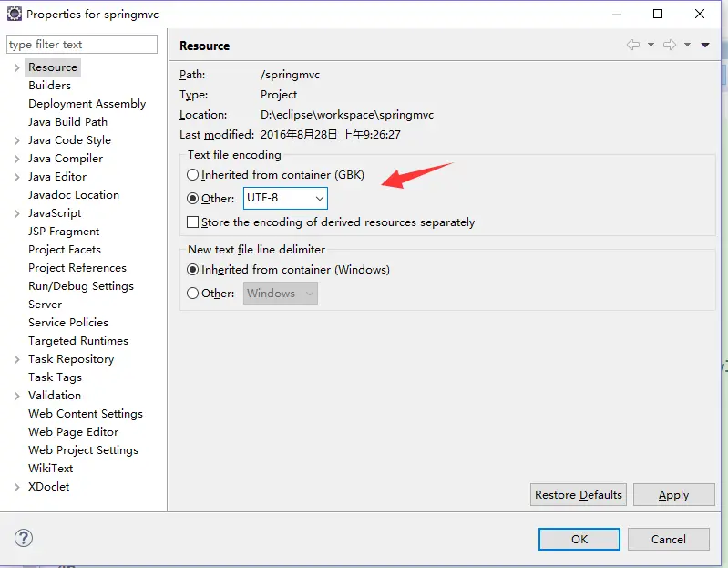Image resolution: width=728 pixels, height=568 pixels.
Task: Click the /springmvc path value
Action: 290,75
